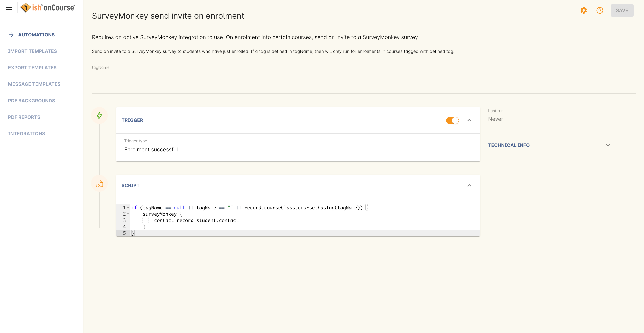The image size is (644, 333).
Task: Collapse the Trigger card
Action: point(469,120)
